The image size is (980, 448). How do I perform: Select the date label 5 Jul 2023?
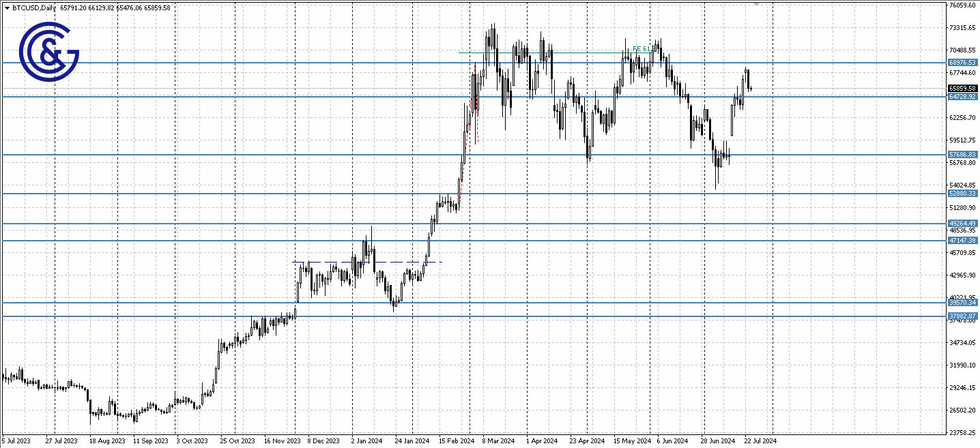(x=15, y=441)
